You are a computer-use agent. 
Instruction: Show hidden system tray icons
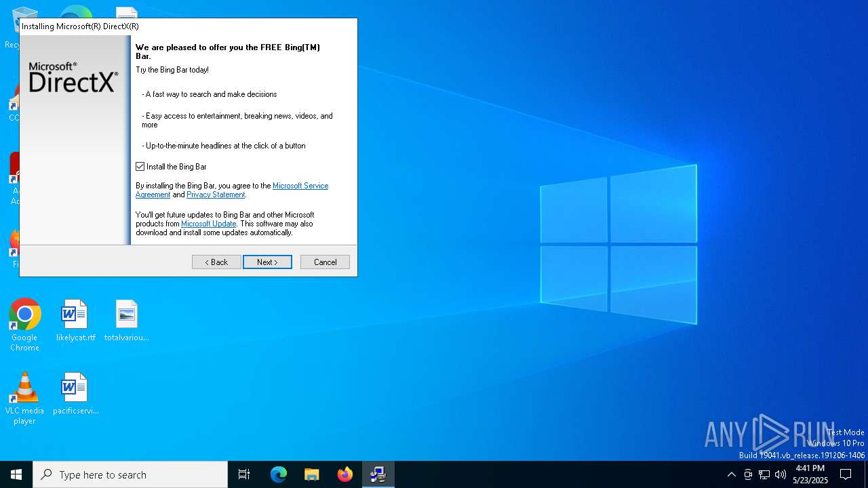pyautogui.click(x=731, y=474)
